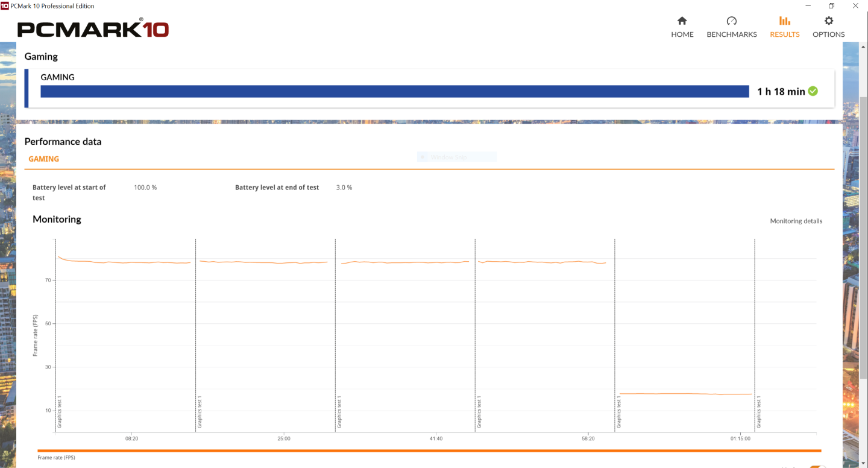Go to the BENCHMARKS label
868x468 pixels.
(x=732, y=34)
